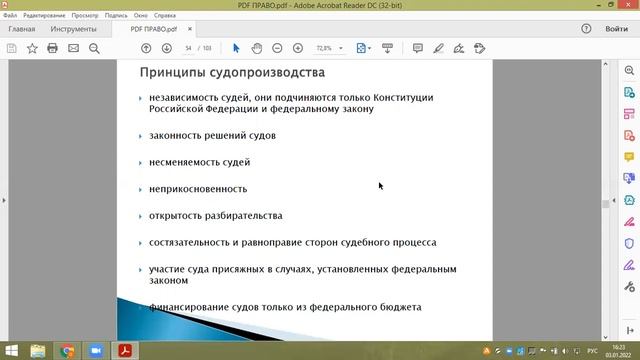
Task: Open the sign document pen tool
Action: (459, 49)
